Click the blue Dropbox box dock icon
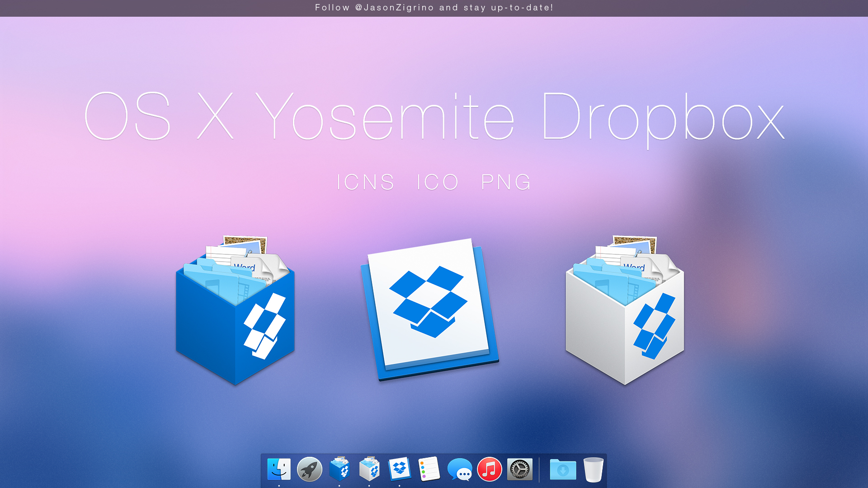 (x=340, y=469)
